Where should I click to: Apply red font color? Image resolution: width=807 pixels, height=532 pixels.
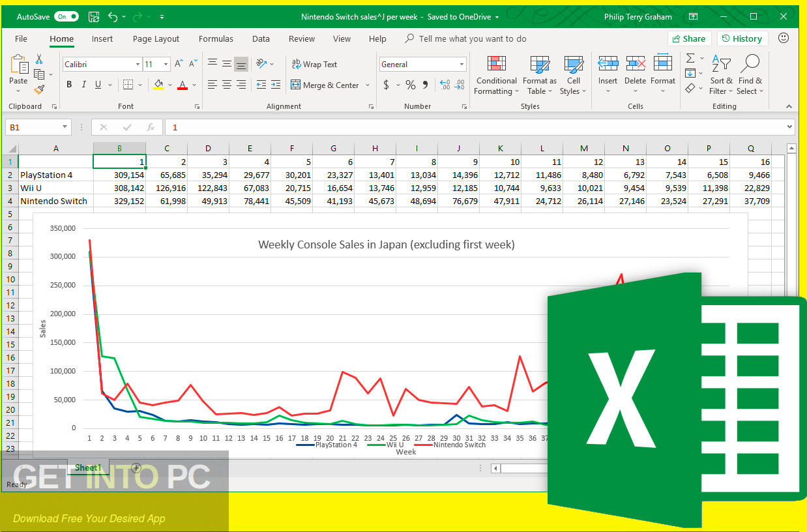(182, 85)
